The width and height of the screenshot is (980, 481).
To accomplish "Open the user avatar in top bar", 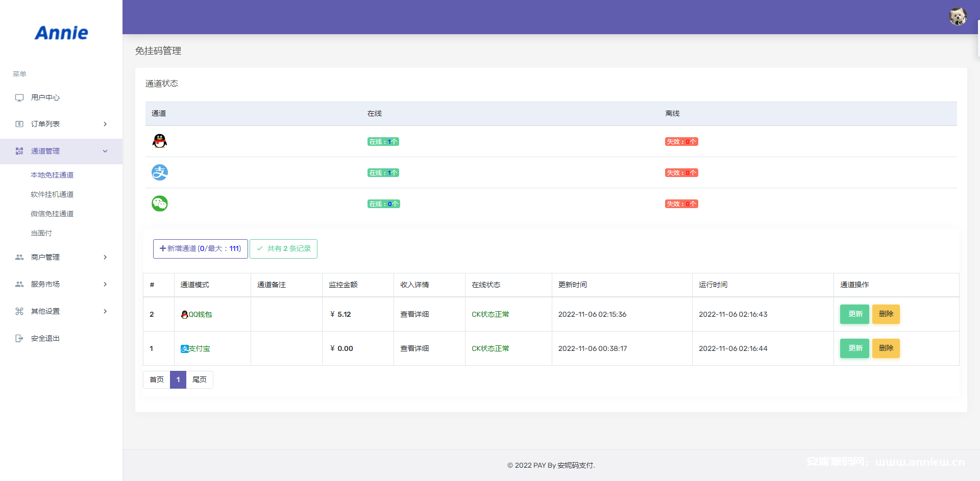I will [x=958, y=16].
